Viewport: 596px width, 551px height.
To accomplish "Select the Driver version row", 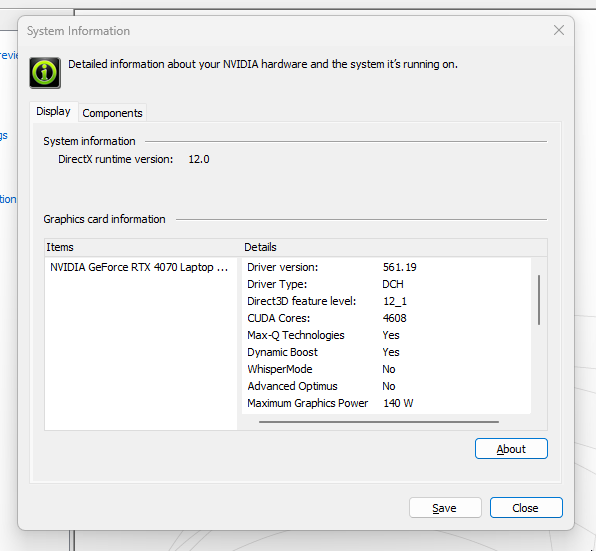I will point(386,267).
